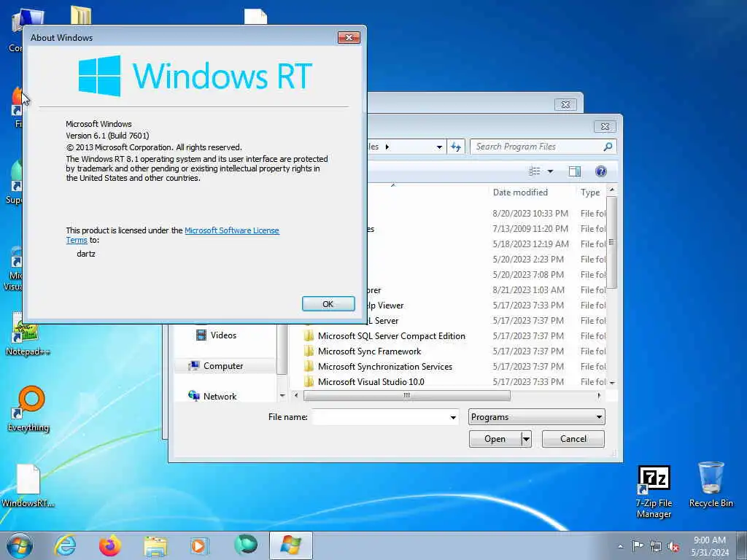This screenshot has width=747, height=560.
Task: Click the Search Program Files box
Action: pyautogui.click(x=538, y=147)
